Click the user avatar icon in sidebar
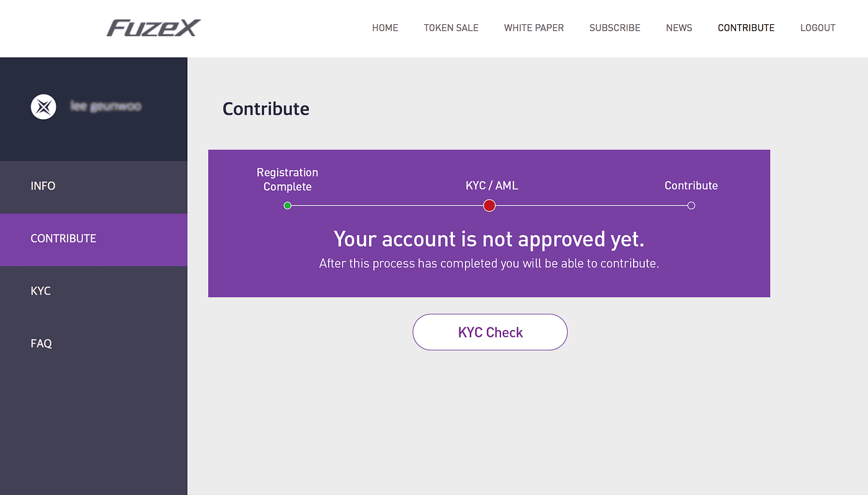The width and height of the screenshot is (868, 495). coord(43,107)
